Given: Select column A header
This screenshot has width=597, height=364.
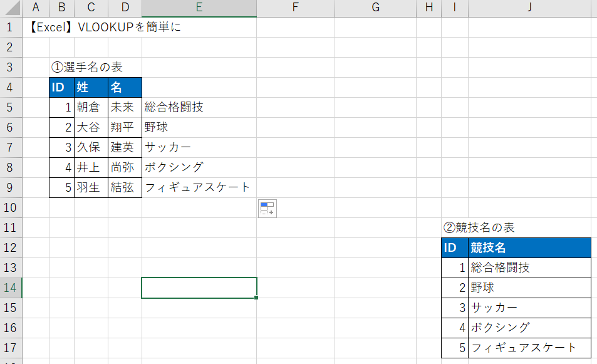Looking at the screenshot, I should coord(36,8).
